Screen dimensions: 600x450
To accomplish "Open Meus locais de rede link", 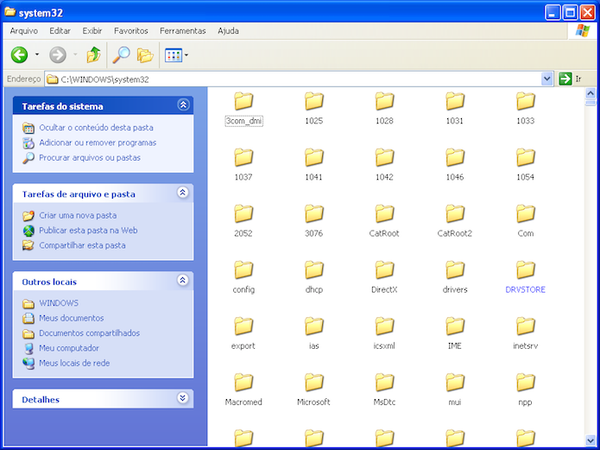I will click(74, 363).
